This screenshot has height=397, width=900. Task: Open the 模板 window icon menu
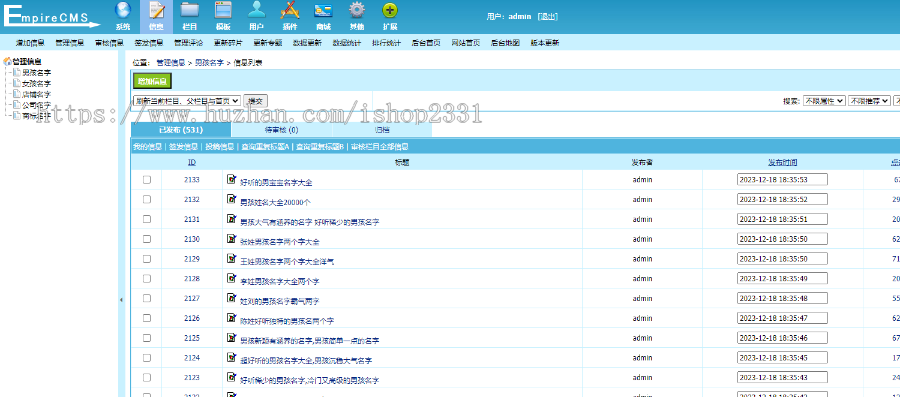pos(223,15)
